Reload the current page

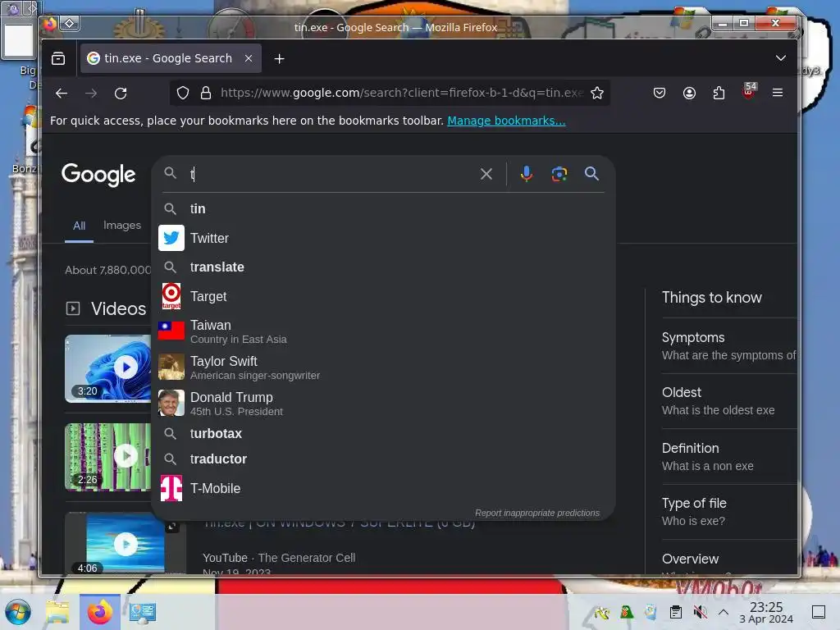[121, 94]
